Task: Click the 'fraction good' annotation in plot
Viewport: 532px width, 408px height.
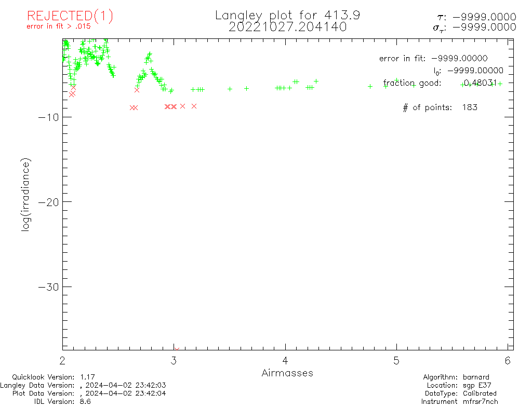Action: [x=412, y=83]
